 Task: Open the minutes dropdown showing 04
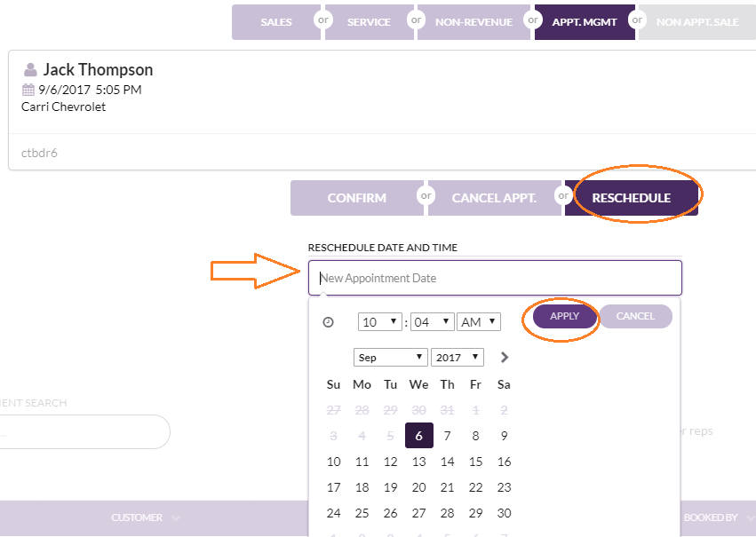432,321
